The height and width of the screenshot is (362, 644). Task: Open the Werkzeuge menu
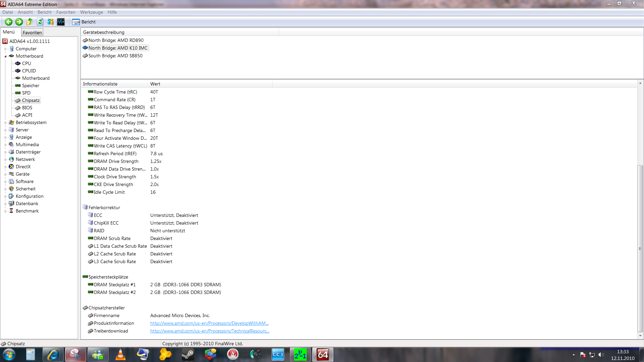point(91,12)
